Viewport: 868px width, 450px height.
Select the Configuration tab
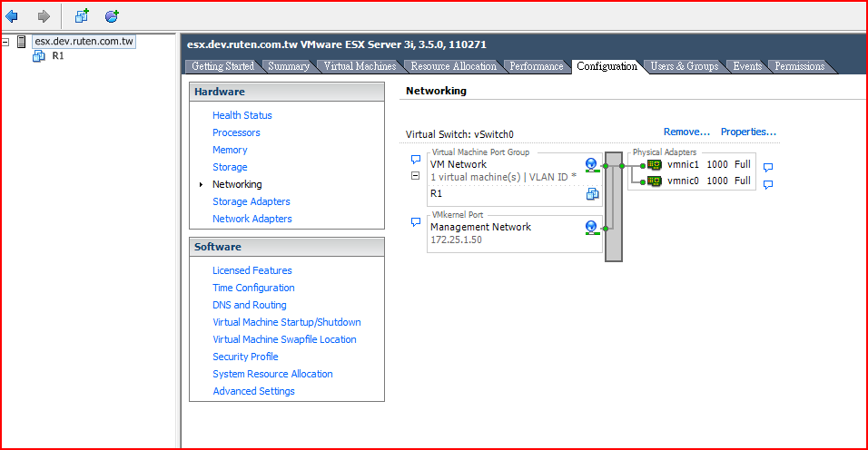607,66
